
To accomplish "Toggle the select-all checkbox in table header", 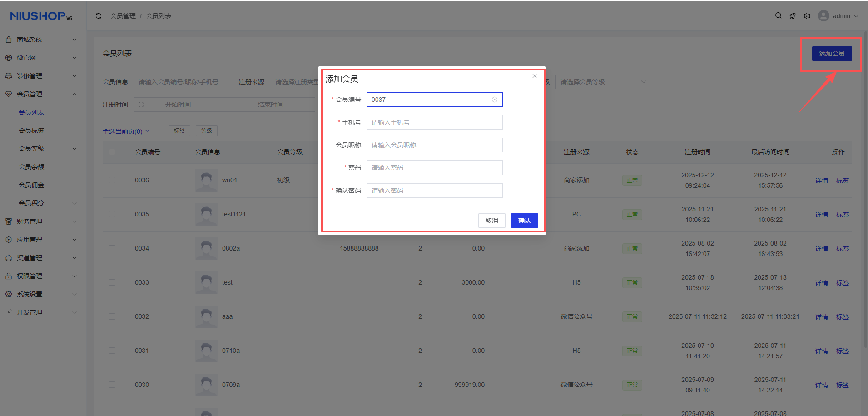I will coord(112,152).
